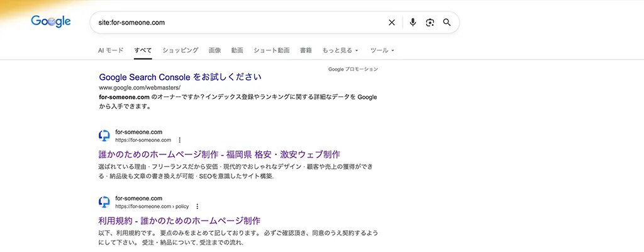The height and width of the screenshot is (252, 644).
Task: Open the ショッピング tab
Action: tap(180, 50)
